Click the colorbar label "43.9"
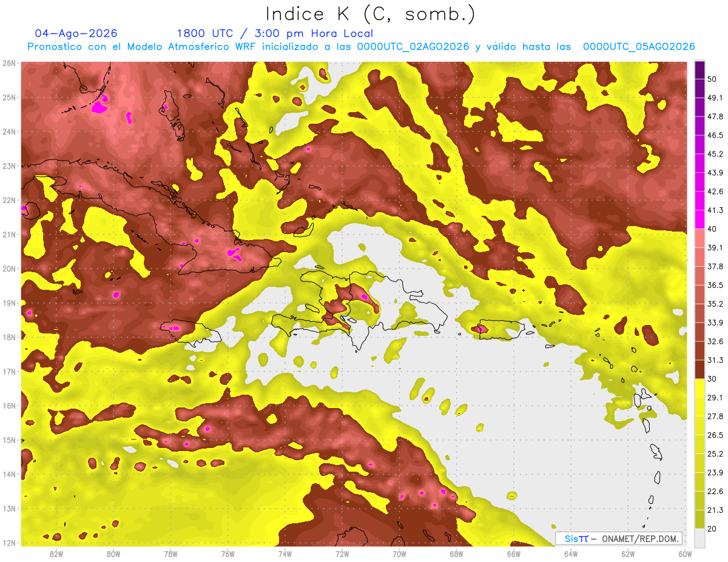Screen dimensions: 728x562 [x=714, y=173]
